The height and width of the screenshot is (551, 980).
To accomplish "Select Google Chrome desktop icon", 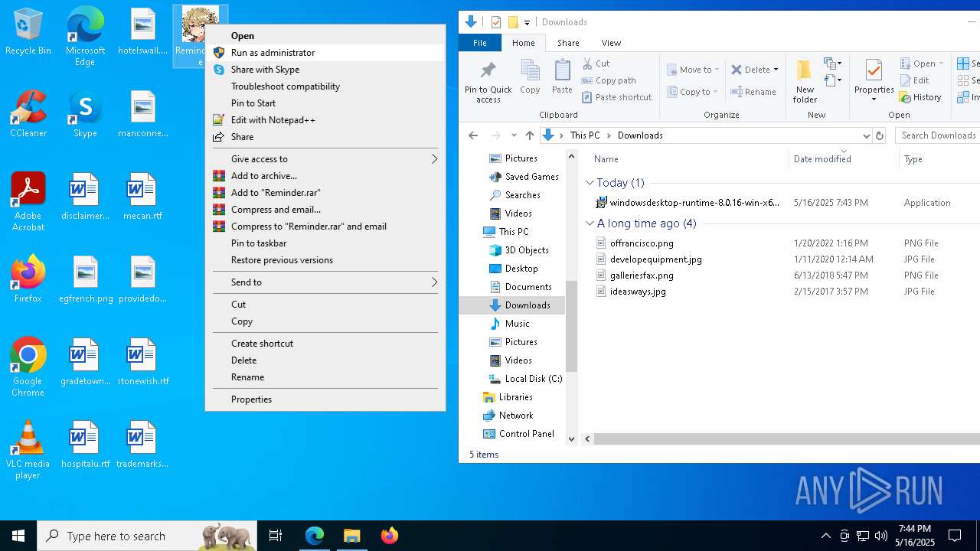I will tap(28, 367).
